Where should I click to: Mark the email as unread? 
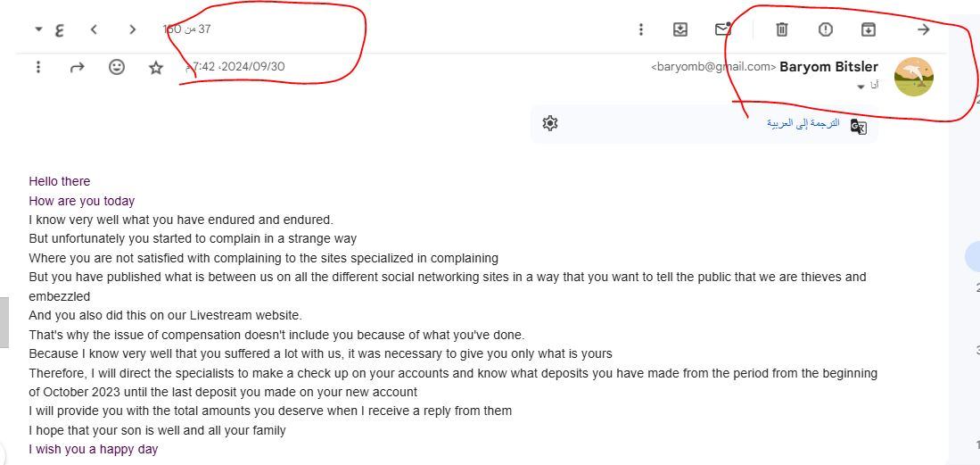[723, 29]
